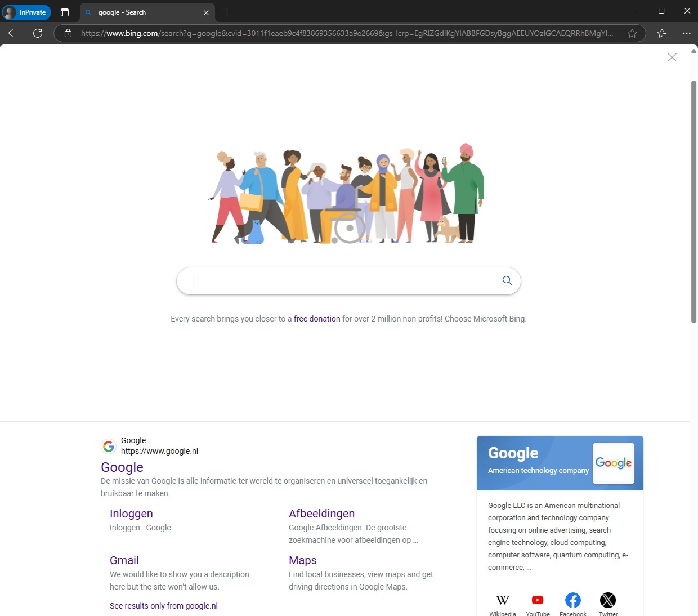This screenshot has height=616, width=698.
Task: Open the Maps sitelink
Action: [303, 560]
